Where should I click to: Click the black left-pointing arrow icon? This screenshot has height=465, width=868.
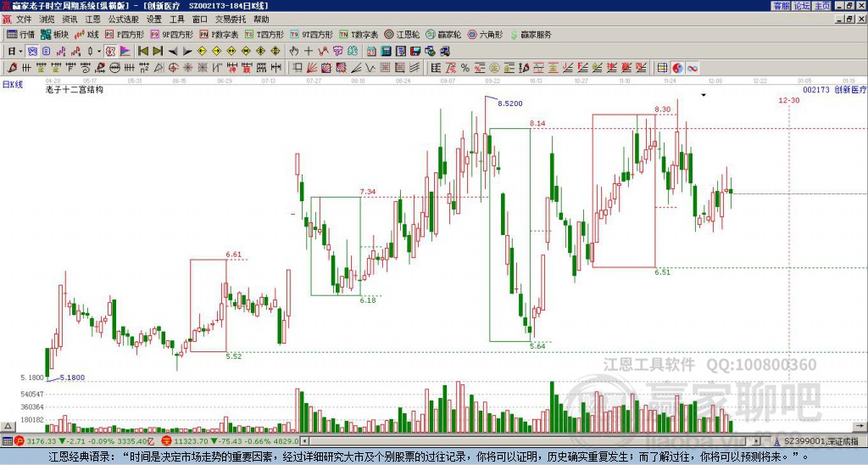[172, 52]
